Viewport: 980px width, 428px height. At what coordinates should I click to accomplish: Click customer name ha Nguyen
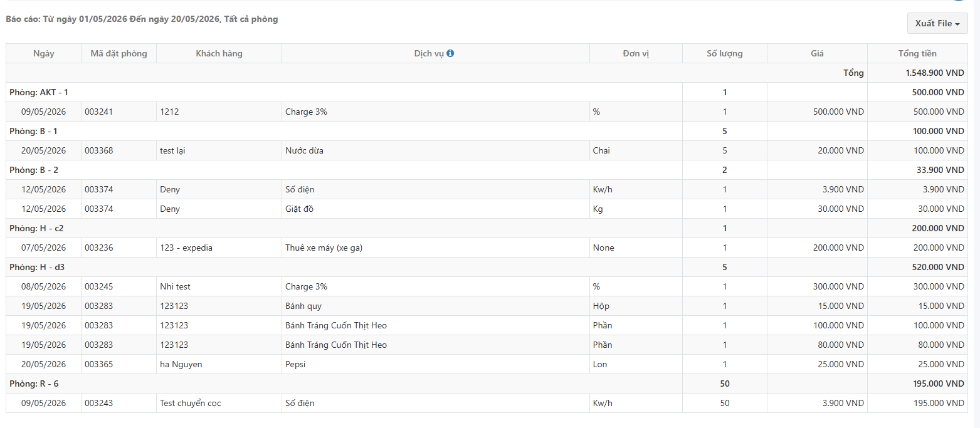(x=181, y=364)
